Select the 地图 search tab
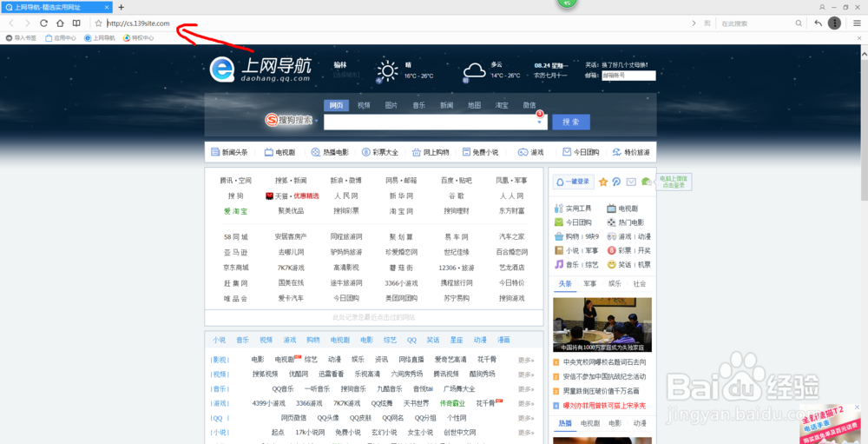 (474, 105)
